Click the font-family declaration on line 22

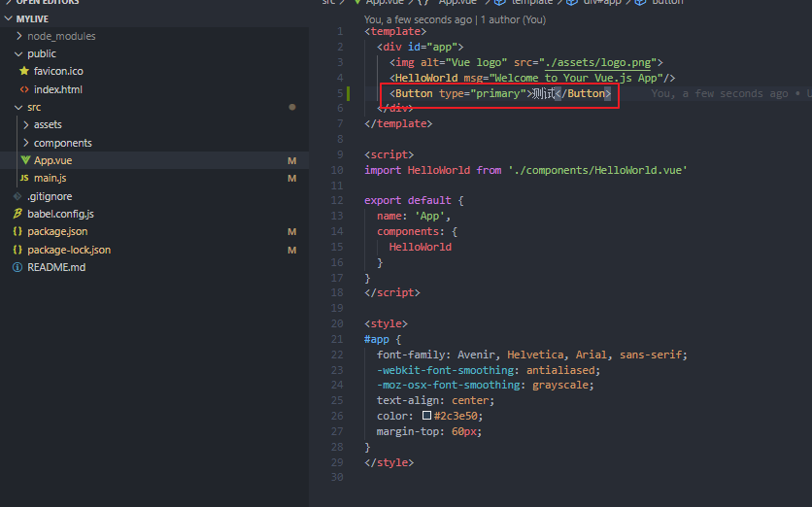point(532,355)
